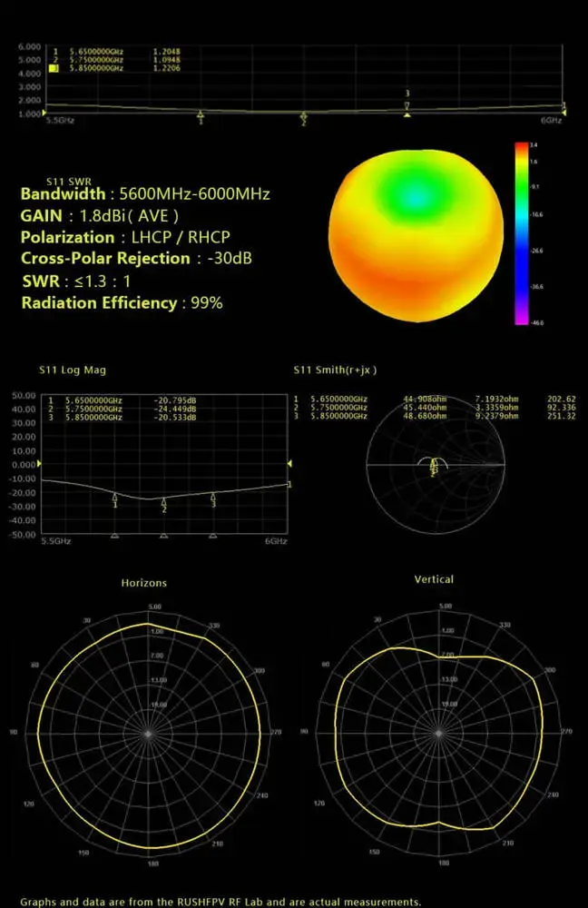Screen dimensions: 588x908
Task: Click the 3.3359ohm reactance value
Action: tap(497, 407)
